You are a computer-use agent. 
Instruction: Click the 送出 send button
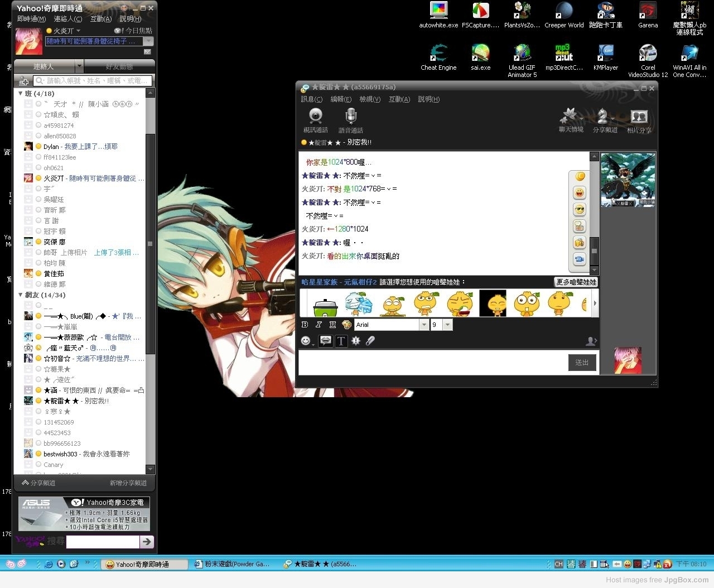pyautogui.click(x=582, y=363)
